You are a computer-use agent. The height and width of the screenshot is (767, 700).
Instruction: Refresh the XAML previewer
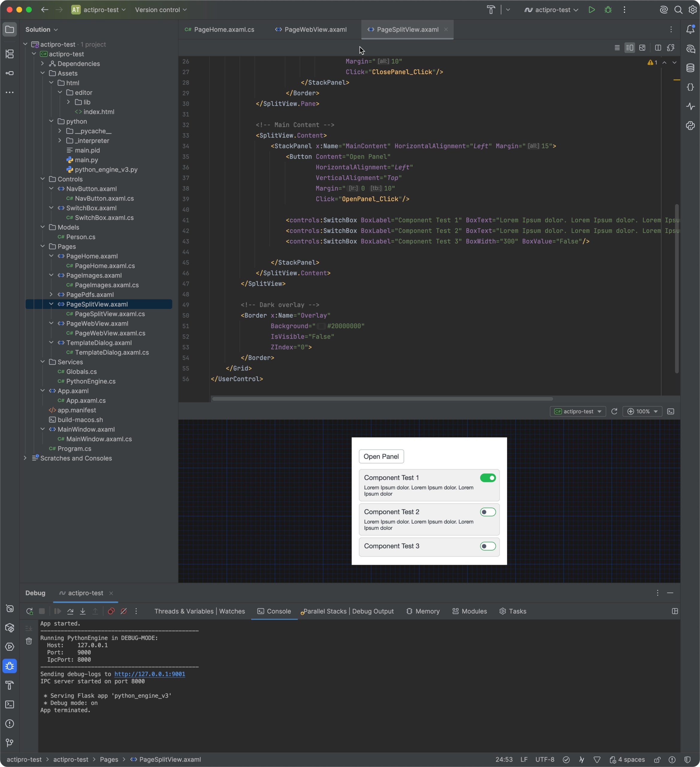(614, 411)
